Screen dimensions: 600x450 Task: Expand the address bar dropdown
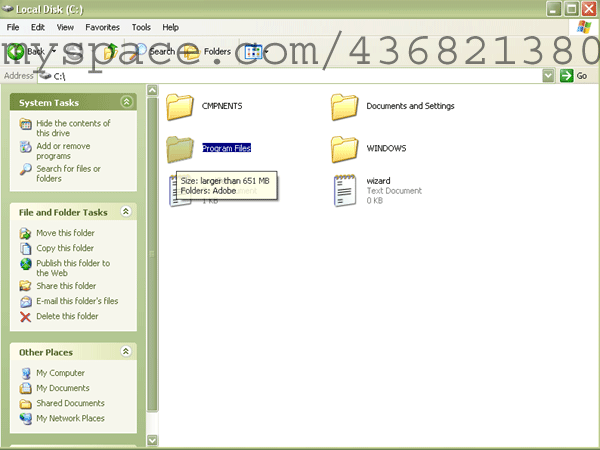[548, 76]
